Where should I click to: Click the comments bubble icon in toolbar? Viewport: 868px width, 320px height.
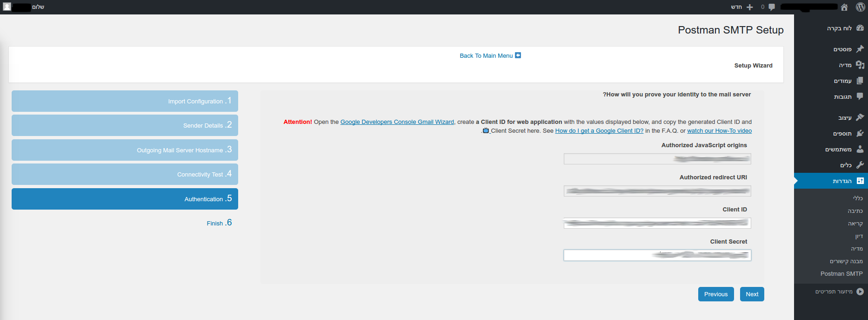(x=772, y=7)
